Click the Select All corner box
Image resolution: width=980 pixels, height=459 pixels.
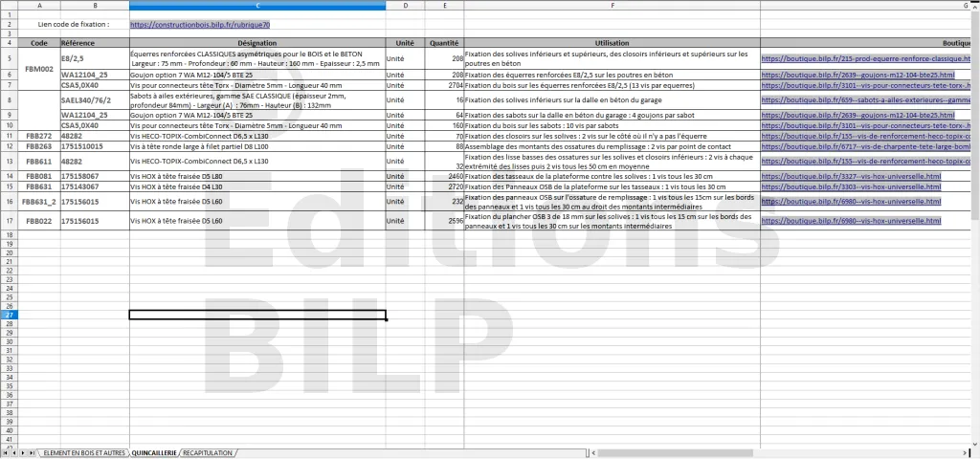9,6
